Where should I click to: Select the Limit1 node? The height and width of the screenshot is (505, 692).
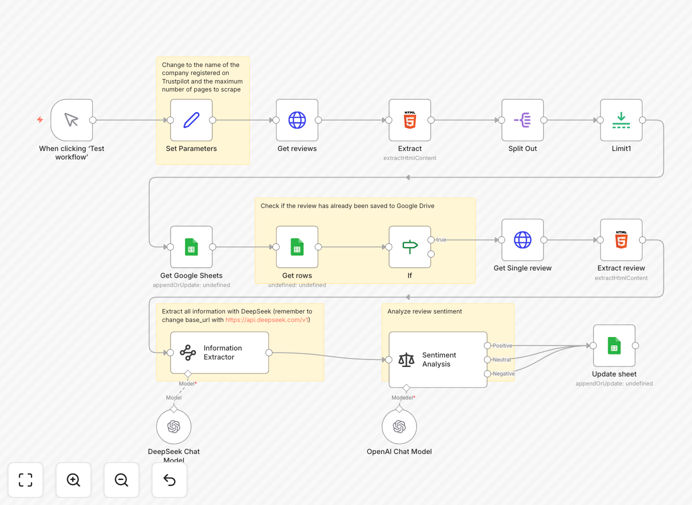tap(621, 120)
